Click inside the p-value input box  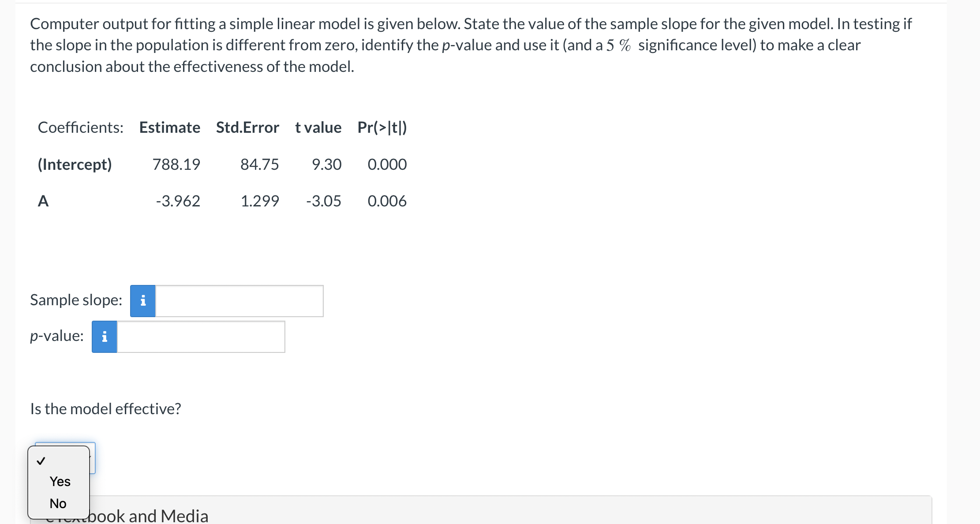[x=201, y=337]
